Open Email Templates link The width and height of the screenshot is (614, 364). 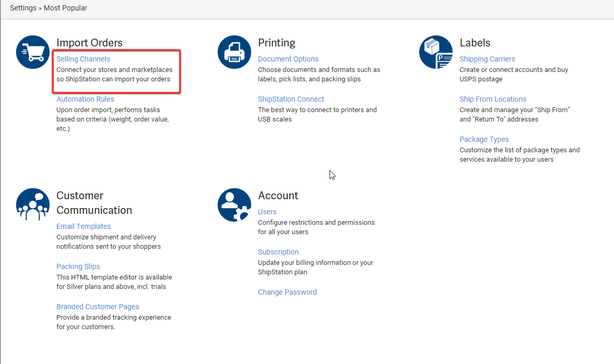[84, 226]
